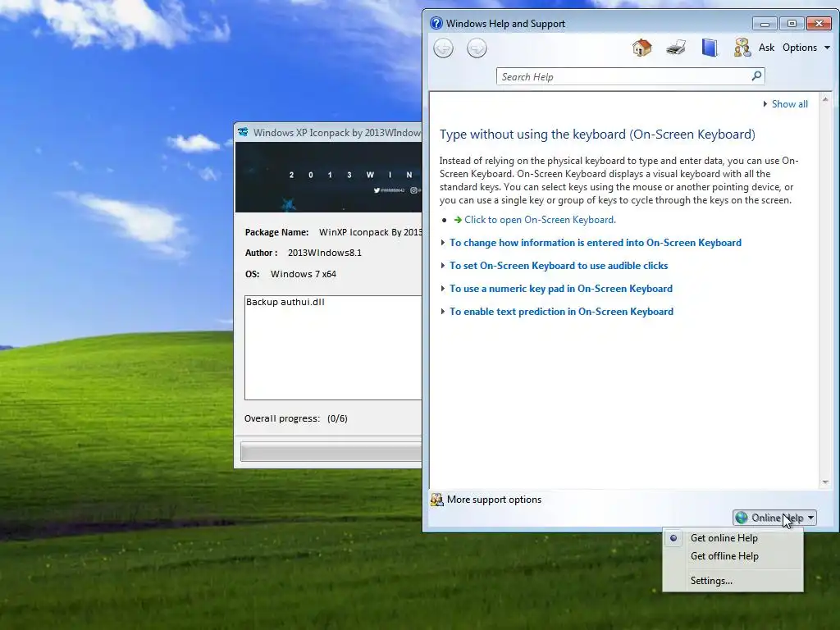Click the Ask support people icon
The width and height of the screenshot is (840, 630).
point(742,48)
